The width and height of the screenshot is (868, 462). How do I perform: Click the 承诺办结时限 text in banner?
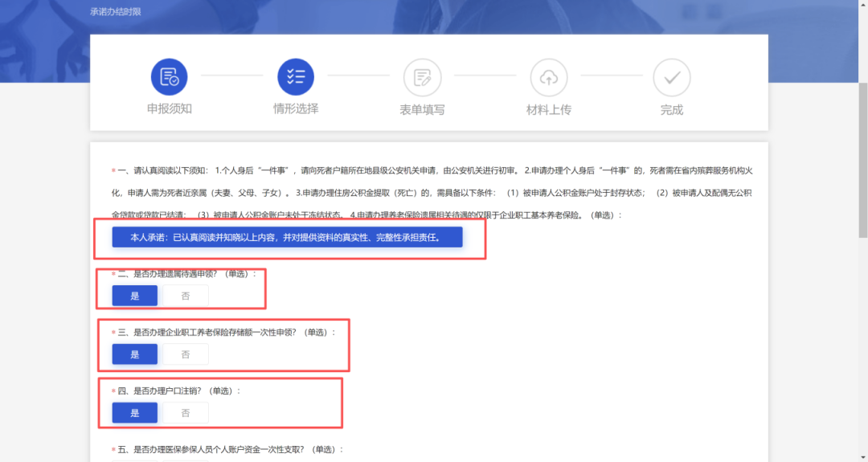(116, 11)
